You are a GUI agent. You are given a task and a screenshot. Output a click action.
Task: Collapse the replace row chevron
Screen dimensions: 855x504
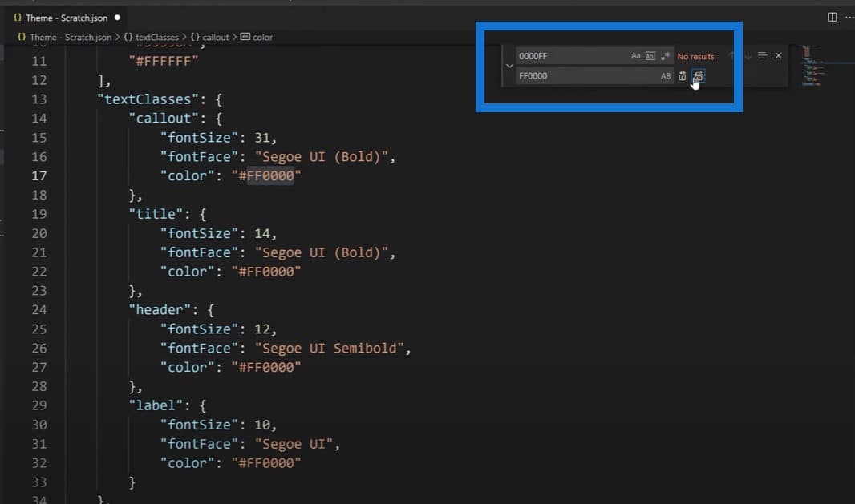pyautogui.click(x=509, y=66)
